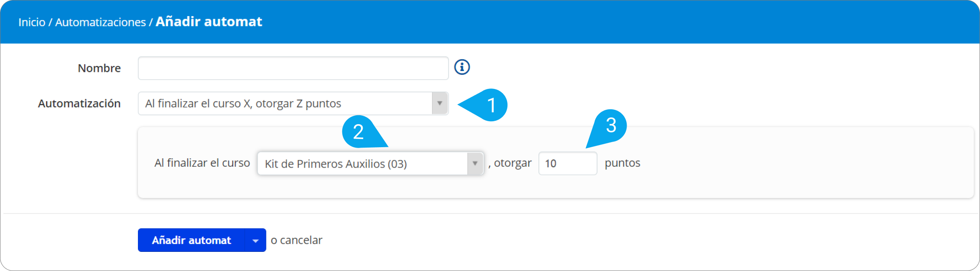Select the 'Al finalizar el curso X' combo box

pos(293,103)
